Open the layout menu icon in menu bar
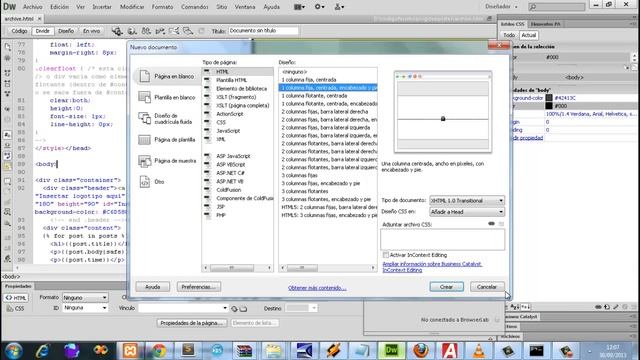 click(x=299, y=7)
